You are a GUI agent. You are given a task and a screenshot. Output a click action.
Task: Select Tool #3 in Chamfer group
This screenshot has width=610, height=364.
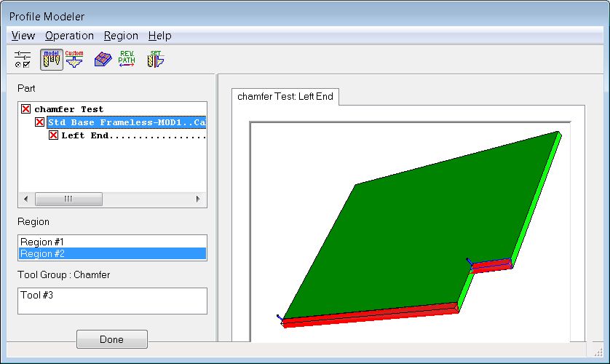pyautogui.click(x=37, y=295)
